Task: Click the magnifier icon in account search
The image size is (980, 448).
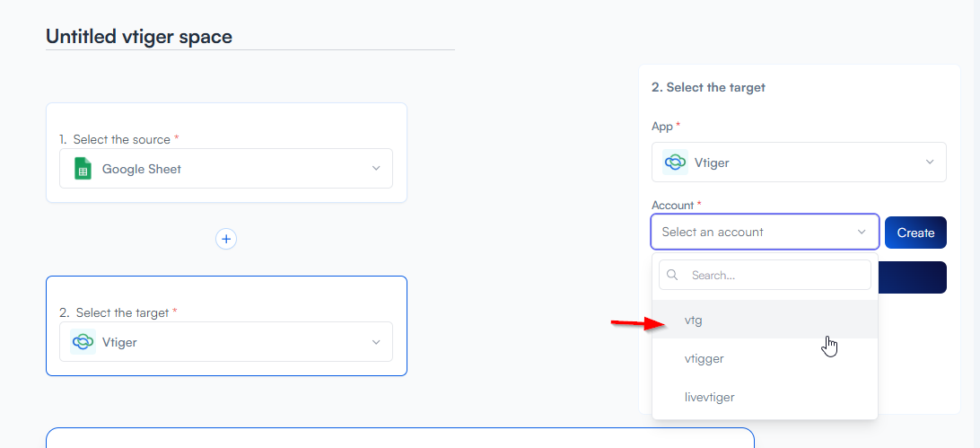Action: 672,276
